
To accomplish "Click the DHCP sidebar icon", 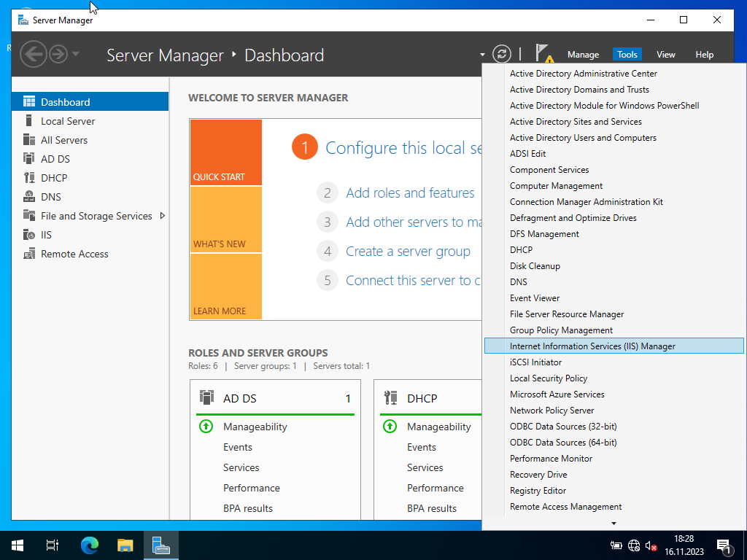I will coord(29,178).
